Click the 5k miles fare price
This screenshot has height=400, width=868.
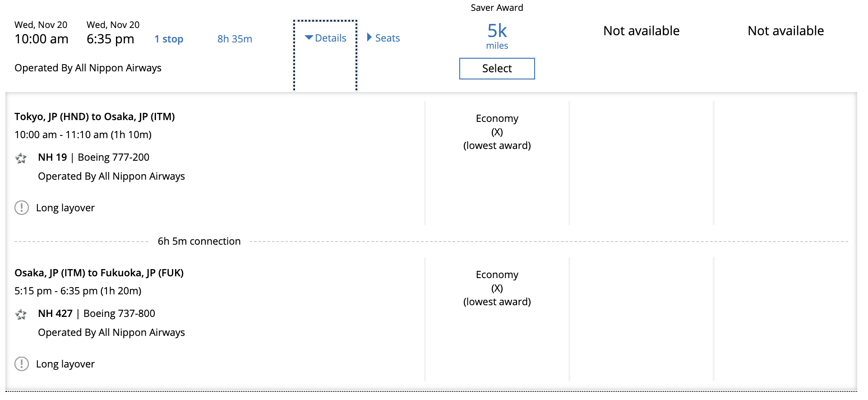pyautogui.click(x=497, y=36)
